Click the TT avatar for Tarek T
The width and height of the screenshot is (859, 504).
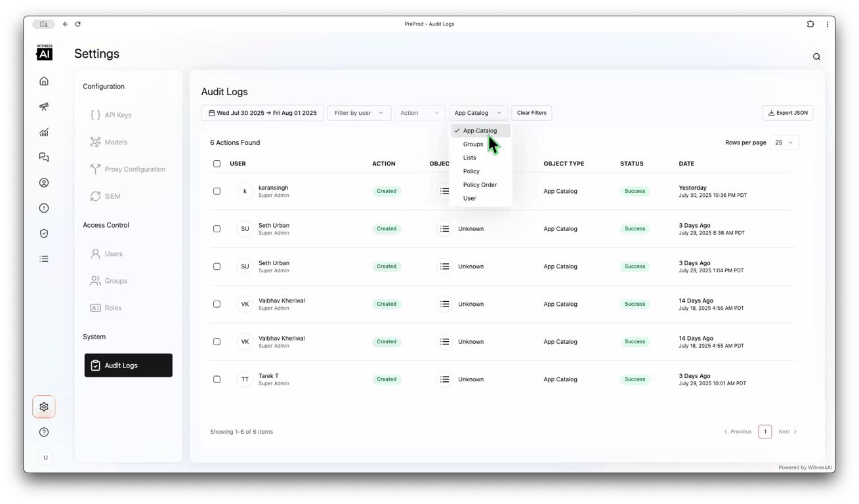(245, 379)
